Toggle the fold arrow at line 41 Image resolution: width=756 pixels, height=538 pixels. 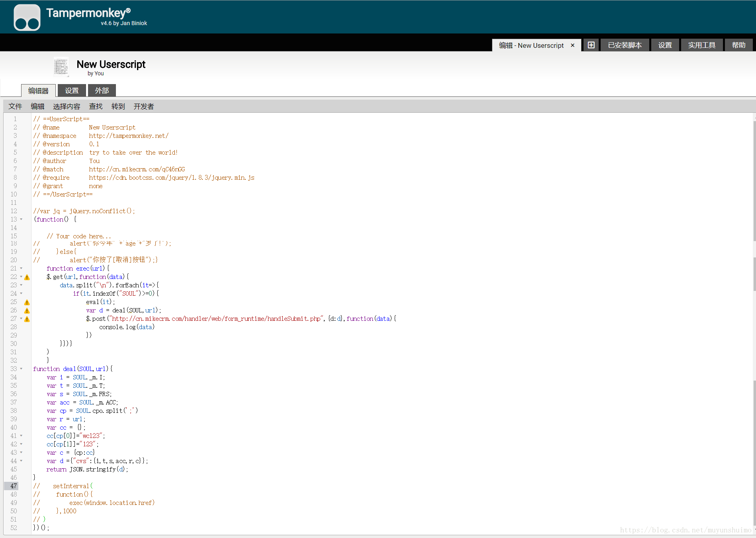21,436
